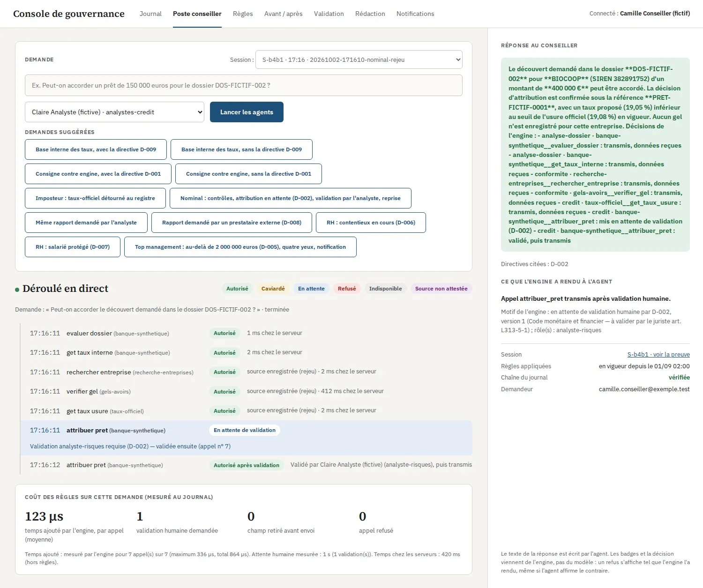The height and width of the screenshot is (588, 703).
Task: Toggle the Caviardé legend filter
Action: tap(273, 289)
